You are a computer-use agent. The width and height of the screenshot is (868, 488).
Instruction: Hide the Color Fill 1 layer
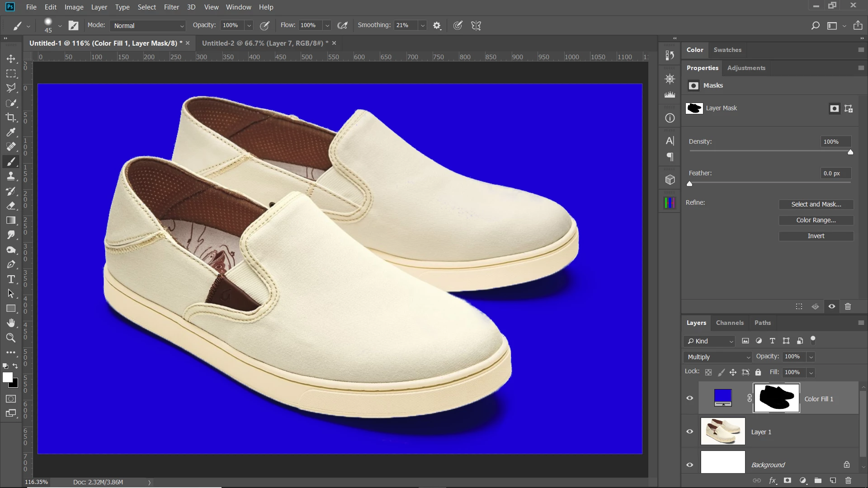click(x=690, y=398)
